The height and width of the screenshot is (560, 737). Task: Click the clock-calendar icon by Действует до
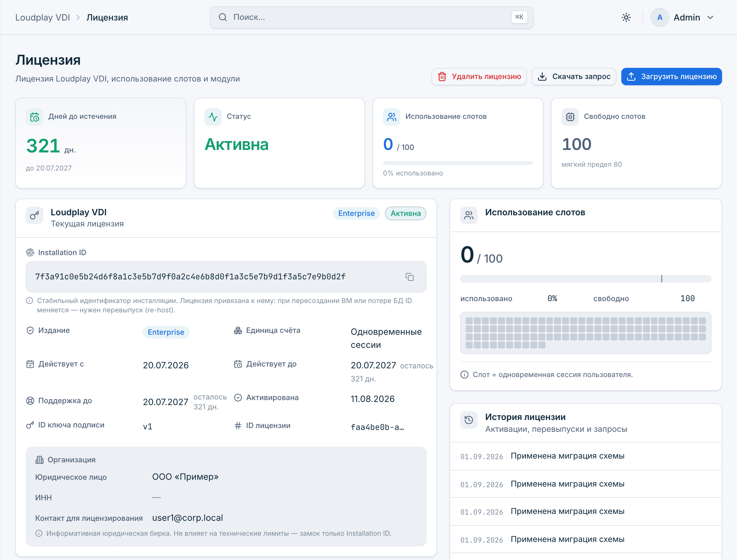tap(238, 364)
